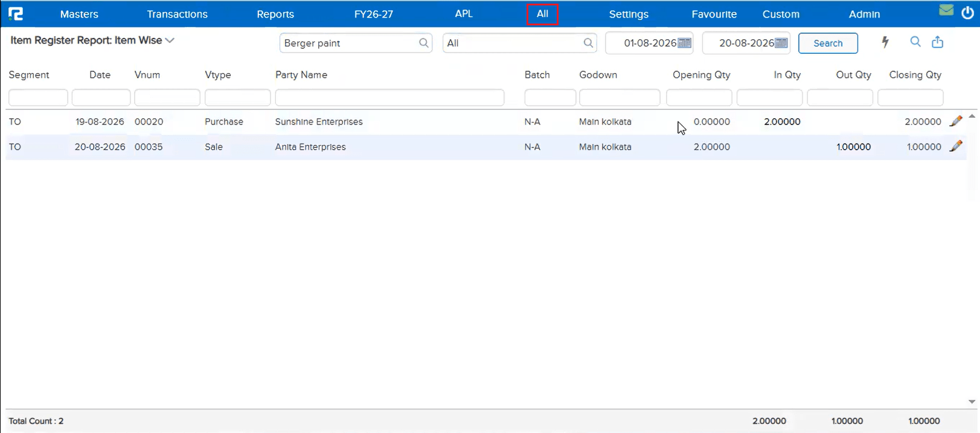Click the Sale vtype cell

click(x=214, y=147)
